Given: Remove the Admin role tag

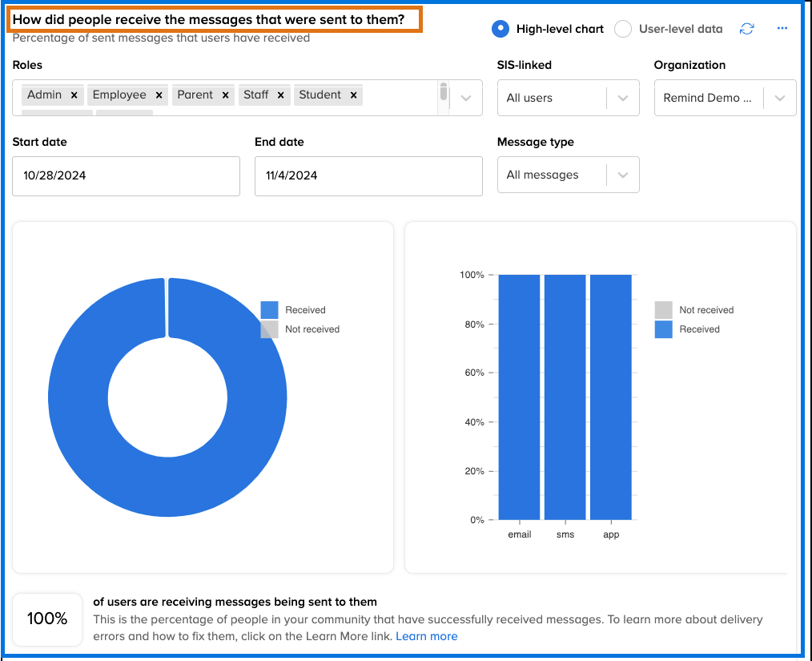Looking at the screenshot, I should [74, 95].
